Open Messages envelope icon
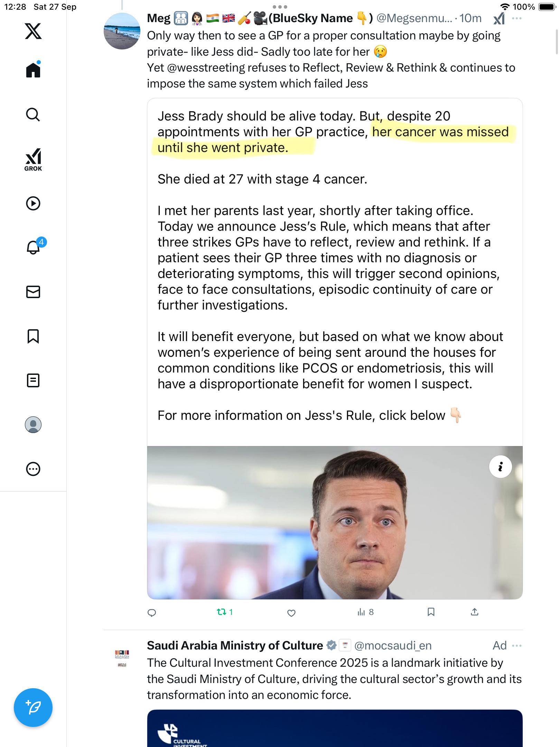This screenshot has height=747, width=560. [33, 292]
